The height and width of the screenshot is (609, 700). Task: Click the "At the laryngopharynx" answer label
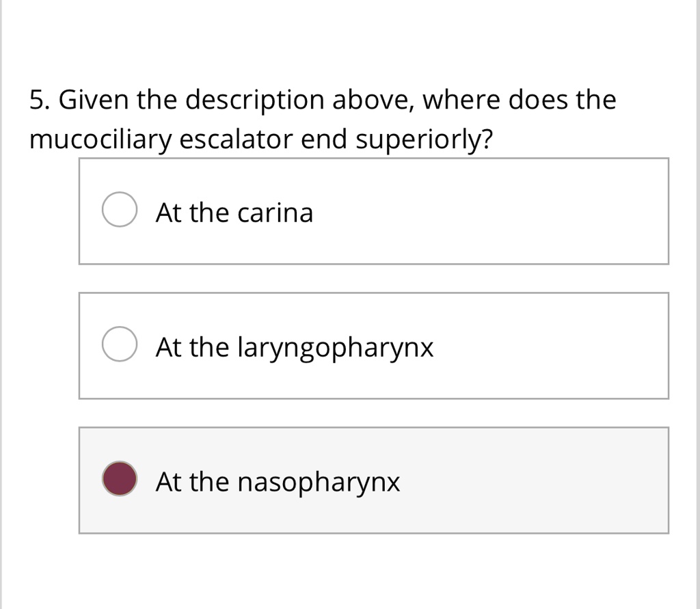coord(294,347)
